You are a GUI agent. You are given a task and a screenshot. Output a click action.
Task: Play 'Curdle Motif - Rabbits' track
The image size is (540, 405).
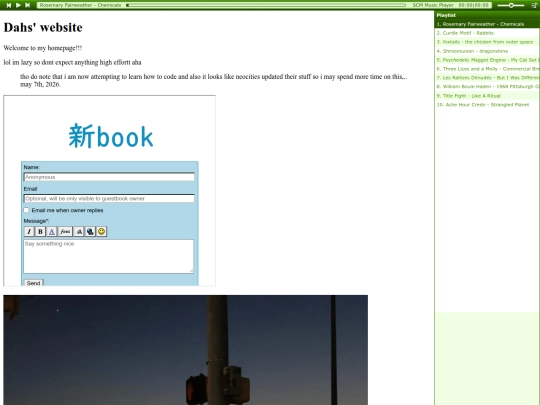click(x=487, y=33)
